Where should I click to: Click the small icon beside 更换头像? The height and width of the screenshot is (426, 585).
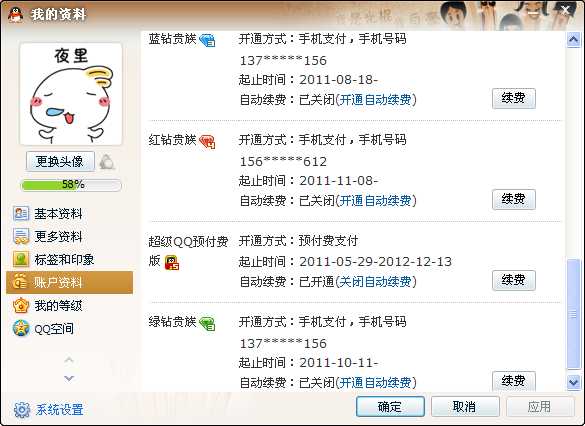(x=107, y=162)
